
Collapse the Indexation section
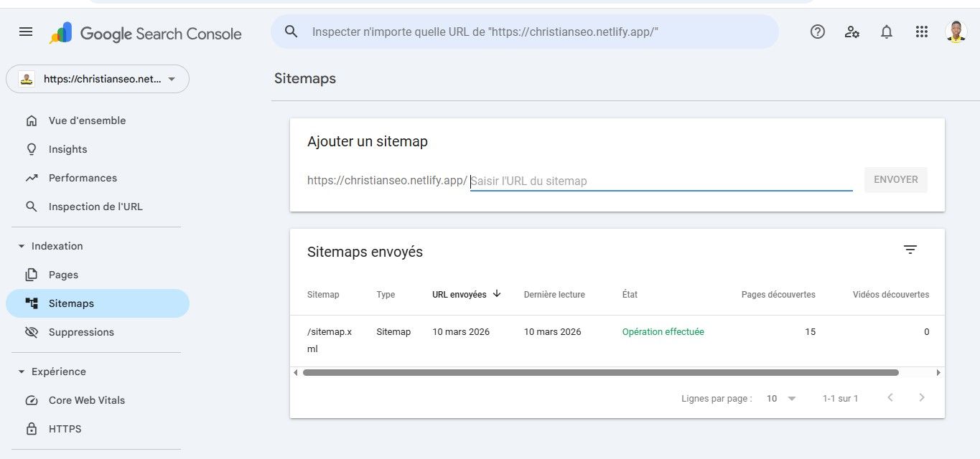pos(22,246)
